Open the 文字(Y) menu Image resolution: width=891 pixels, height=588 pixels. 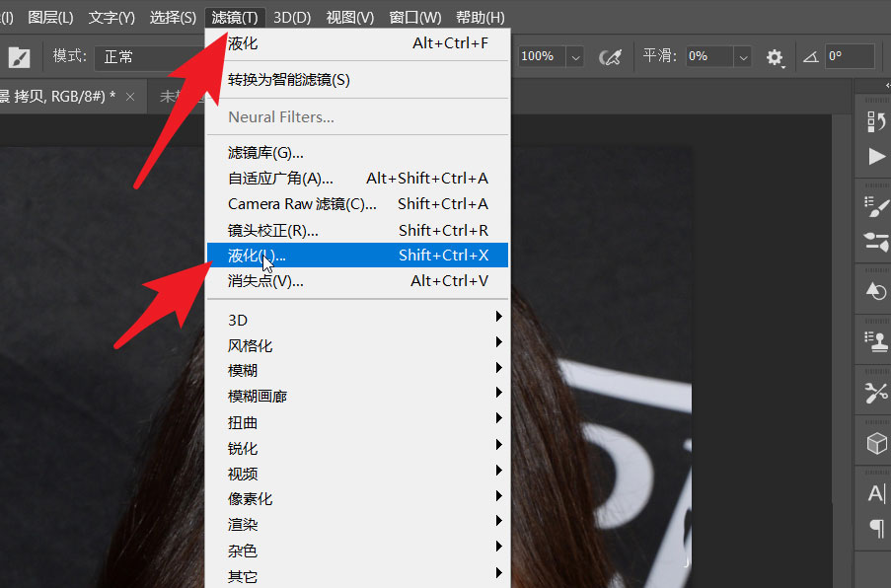tap(111, 18)
